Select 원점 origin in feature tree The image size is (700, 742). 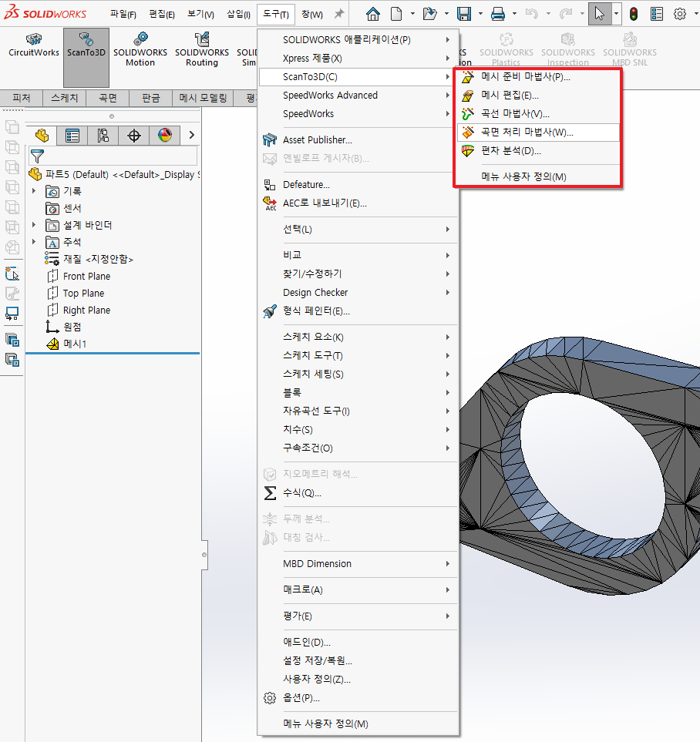[63, 327]
